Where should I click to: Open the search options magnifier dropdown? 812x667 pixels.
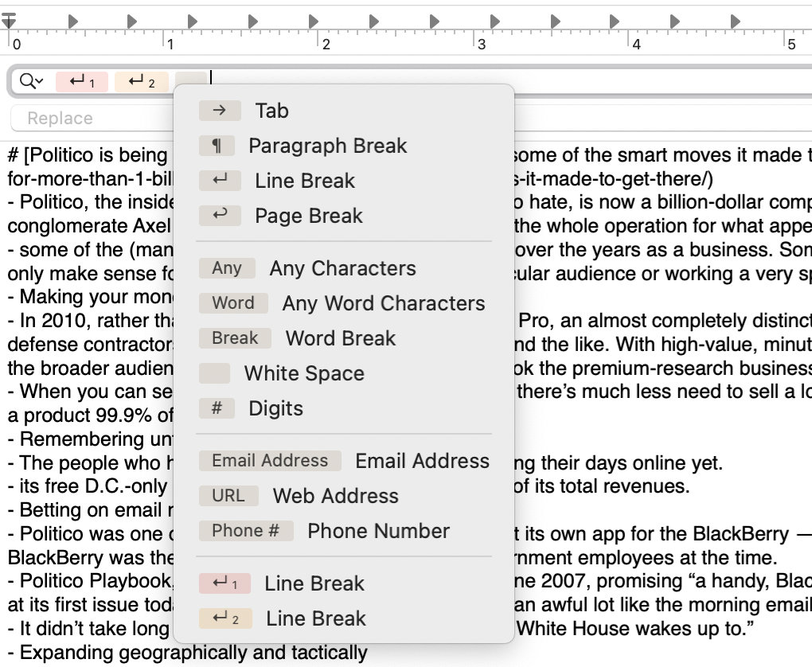pyautogui.click(x=31, y=80)
